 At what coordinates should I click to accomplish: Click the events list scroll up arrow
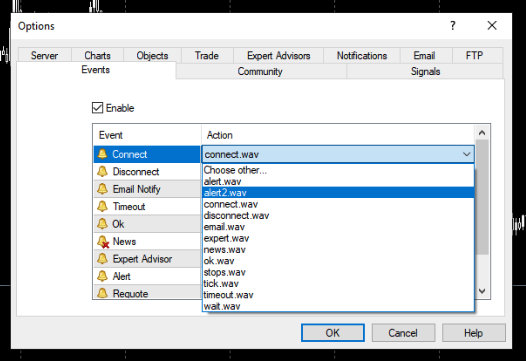(x=482, y=133)
